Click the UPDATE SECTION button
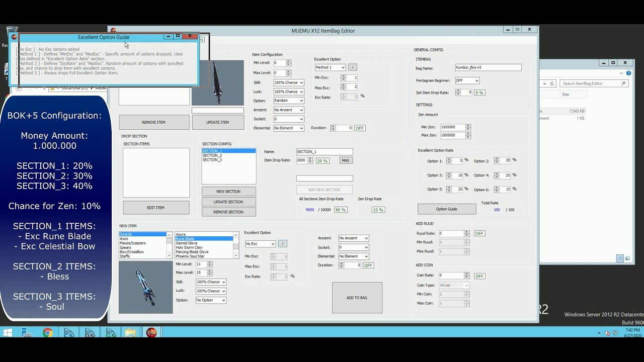Screen dimensions: 644x362 (228, 202)
